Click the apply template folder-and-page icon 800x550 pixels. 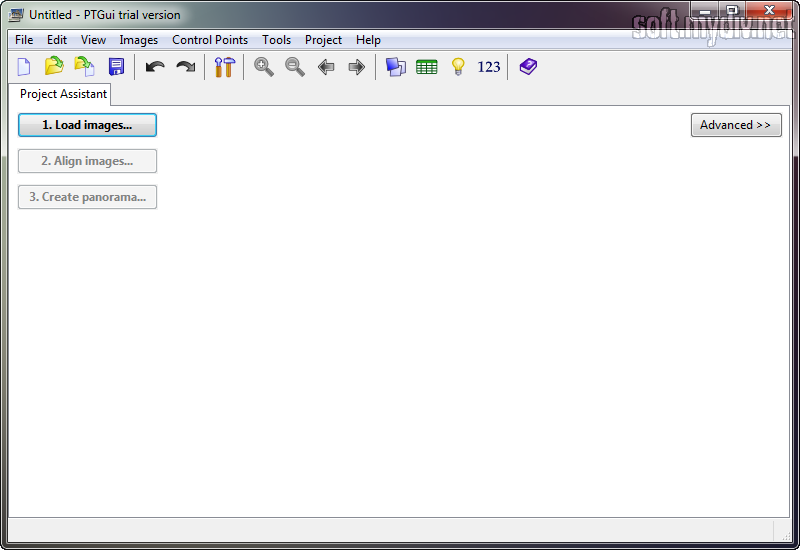pos(85,66)
